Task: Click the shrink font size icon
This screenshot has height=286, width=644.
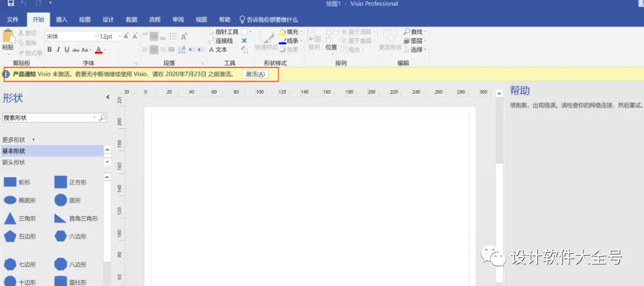Action: [135, 36]
